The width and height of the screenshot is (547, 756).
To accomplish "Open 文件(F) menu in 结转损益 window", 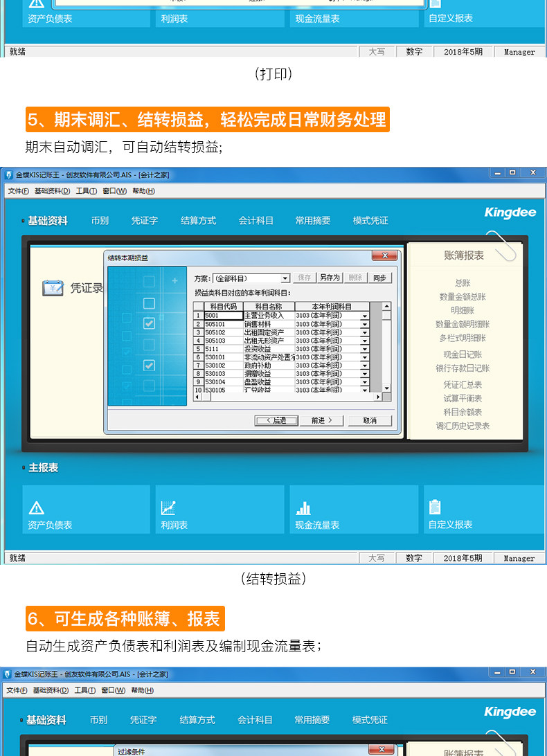I will pyautogui.click(x=18, y=191).
